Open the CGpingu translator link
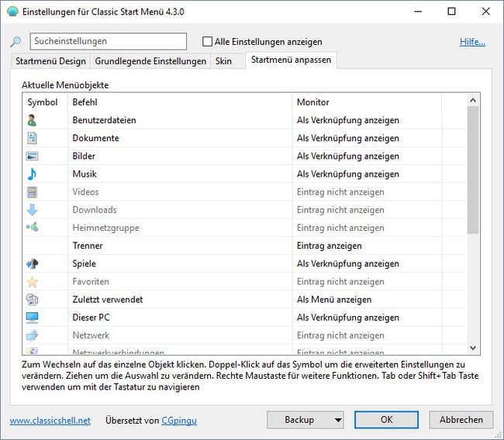The width and height of the screenshot is (504, 440). pyautogui.click(x=179, y=421)
